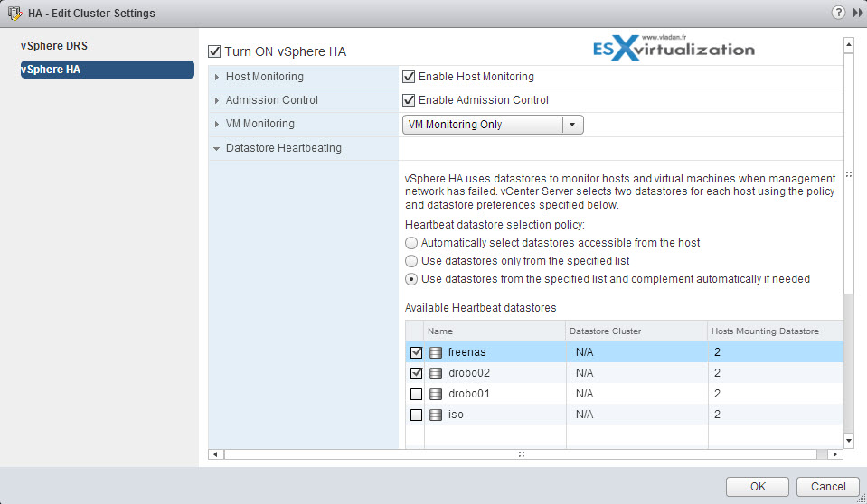Sort by Hosts Mounting Datastore column
This screenshot has height=504, width=867.
tap(776, 331)
